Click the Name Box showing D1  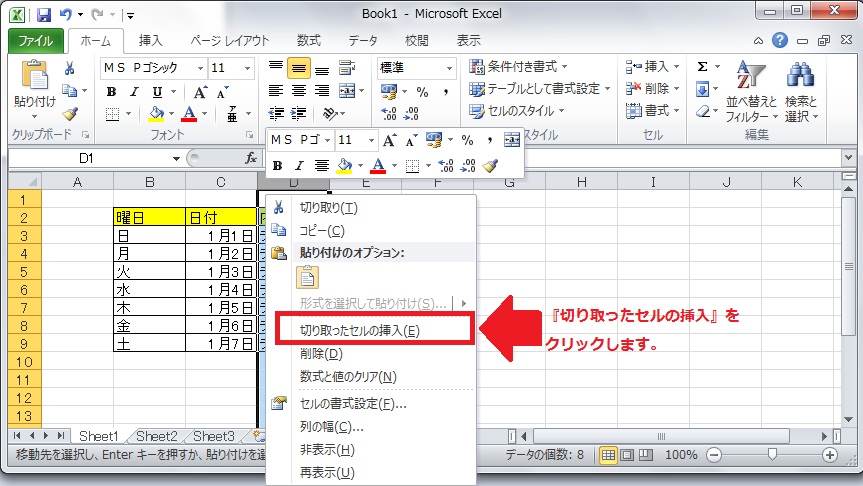(88, 159)
